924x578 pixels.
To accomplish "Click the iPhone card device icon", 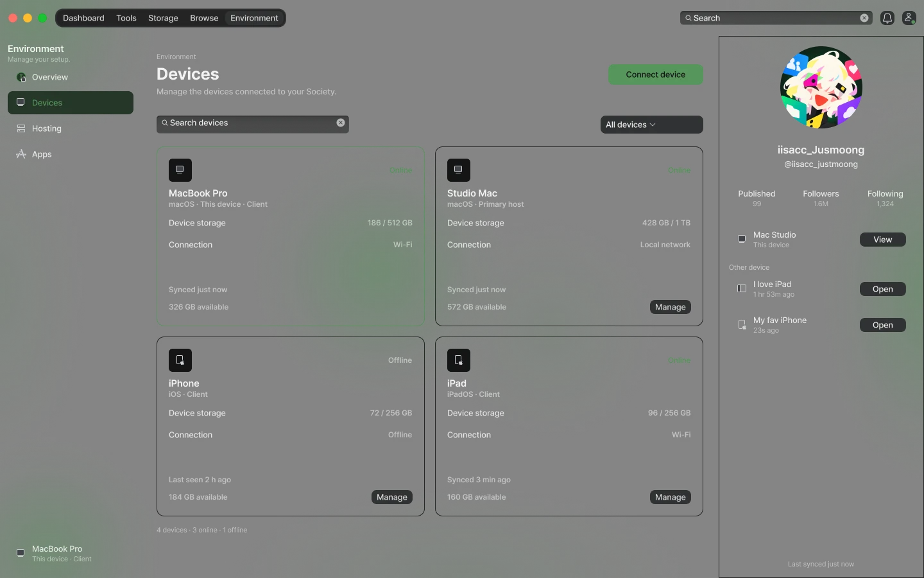I will click(180, 360).
